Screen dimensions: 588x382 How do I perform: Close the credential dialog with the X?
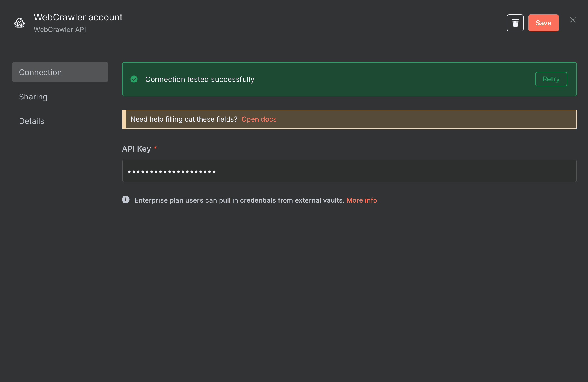pos(572,20)
